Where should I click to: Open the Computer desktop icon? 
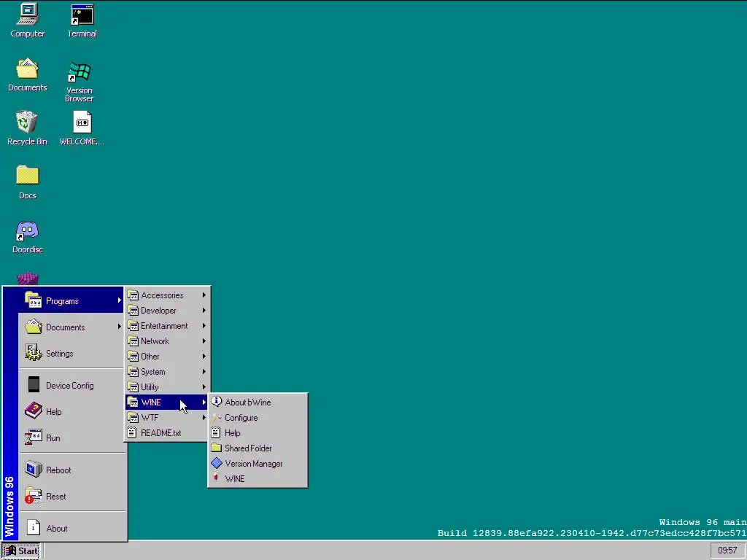coord(27,20)
